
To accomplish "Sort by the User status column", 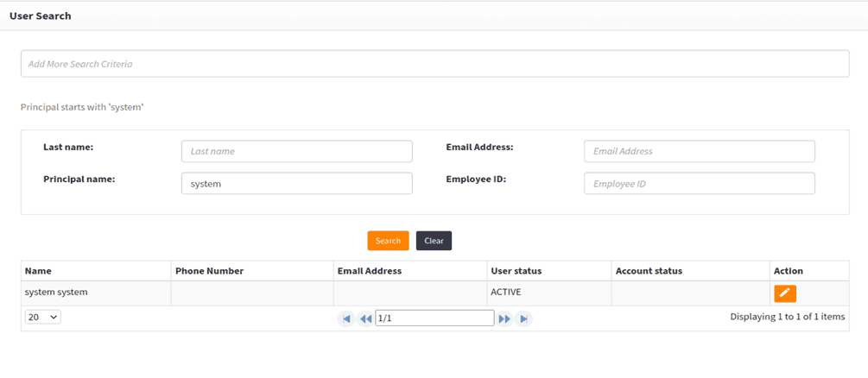I will 516,271.
